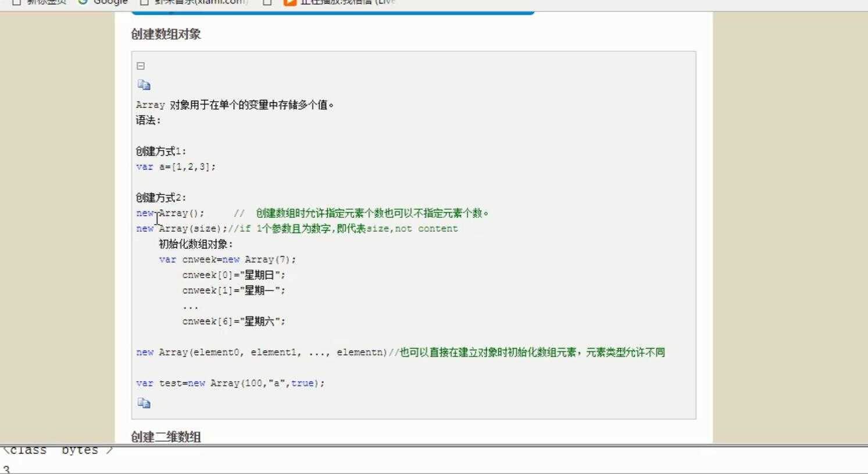Viewport: 868px width, 474px height.
Task: Click the console output line showing 3
Action: [6, 469]
